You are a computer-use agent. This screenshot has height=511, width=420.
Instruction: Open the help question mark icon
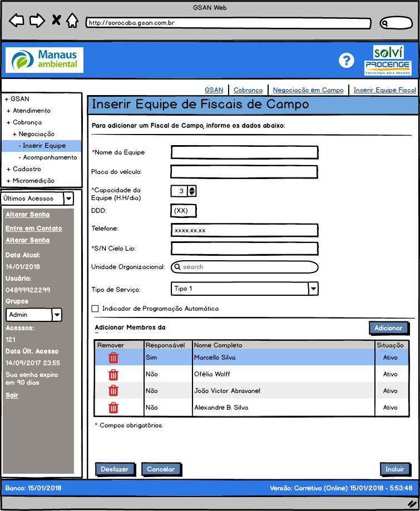[347, 61]
